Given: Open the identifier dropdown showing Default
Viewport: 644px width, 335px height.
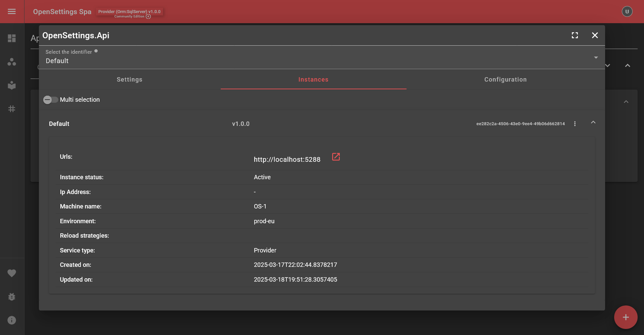Looking at the screenshot, I should pos(596,57).
